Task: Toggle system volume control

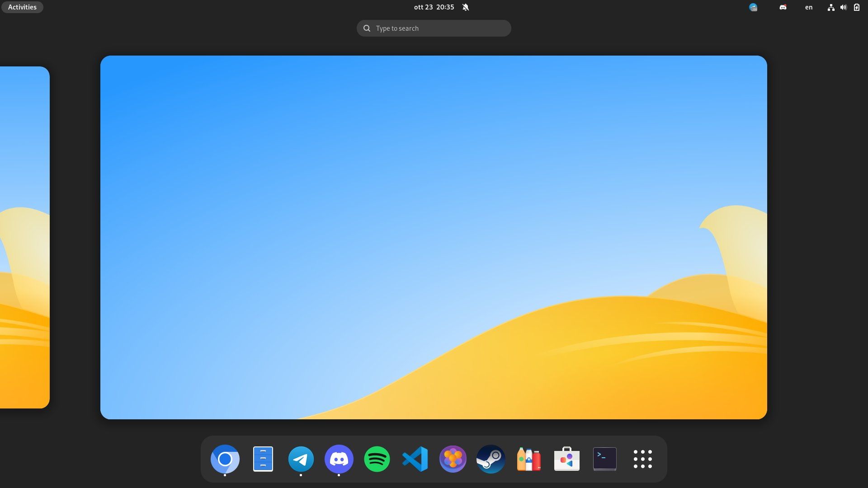Action: click(x=844, y=7)
